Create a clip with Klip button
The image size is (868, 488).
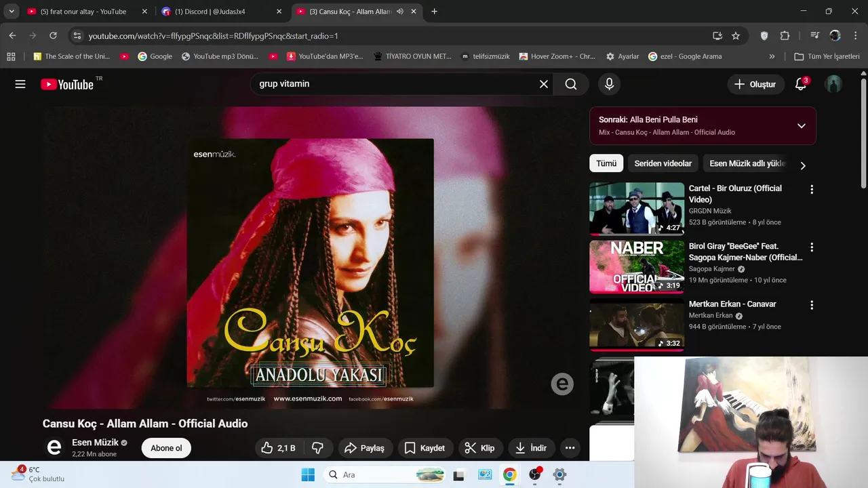coord(480,448)
